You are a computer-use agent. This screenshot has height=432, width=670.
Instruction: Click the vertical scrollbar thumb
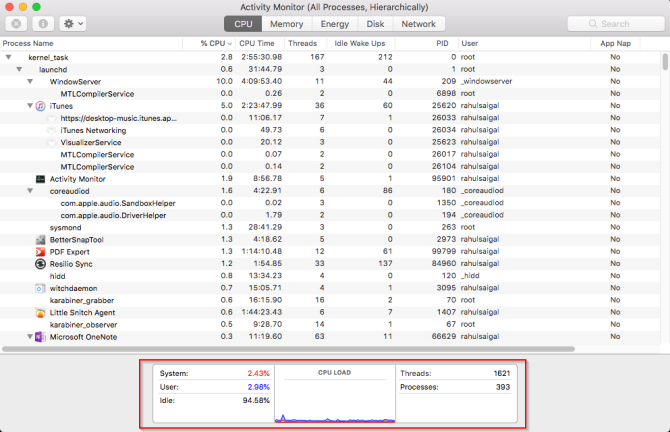[665, 62]
